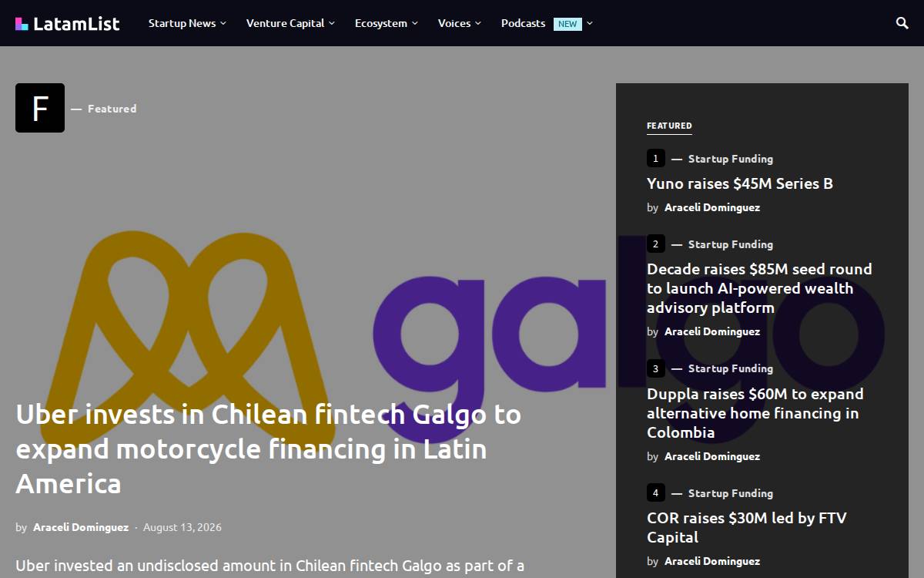Viewport: 924px width, 578px height.
Task: Click Startup Funding tag above Yuno story
Action: 731,159
